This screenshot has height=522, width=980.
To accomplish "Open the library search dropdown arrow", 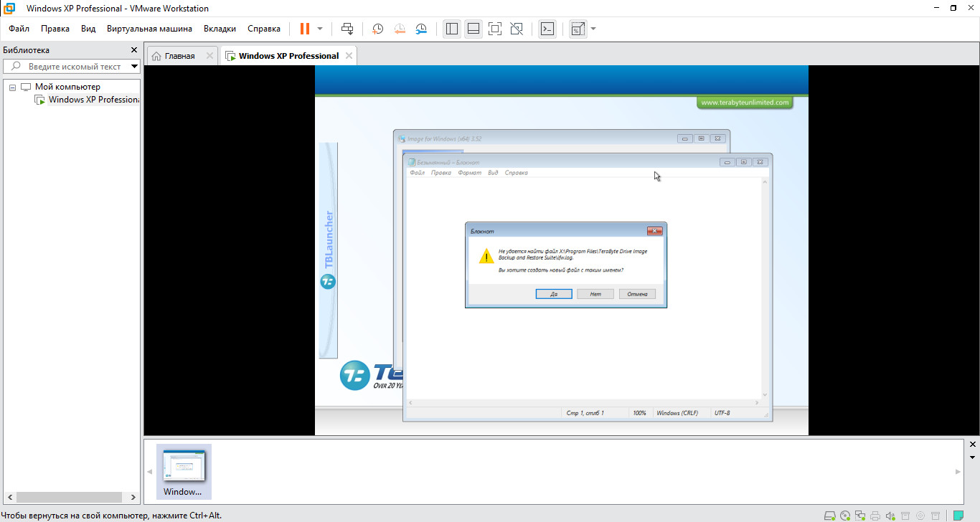I will tap(135, 66).
